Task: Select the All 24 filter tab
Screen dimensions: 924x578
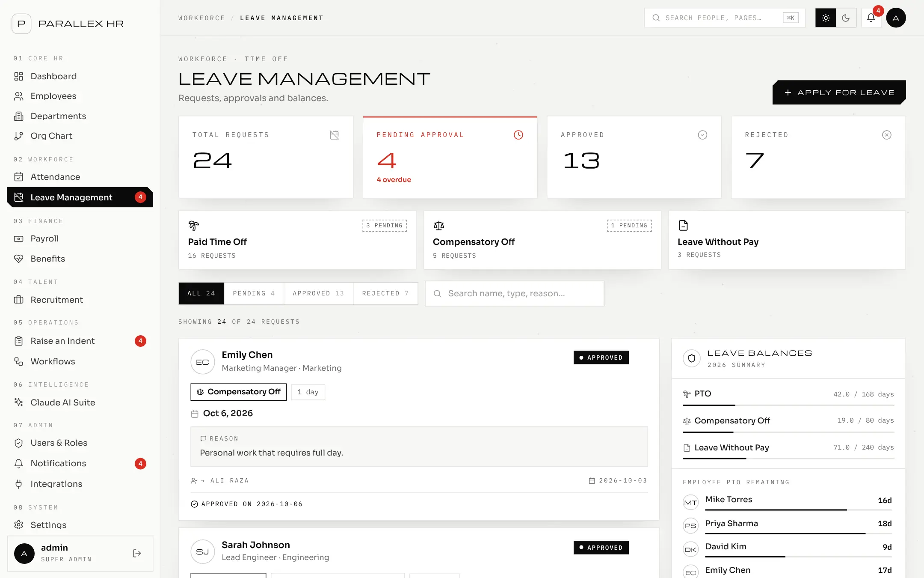Action: (201, 293)
